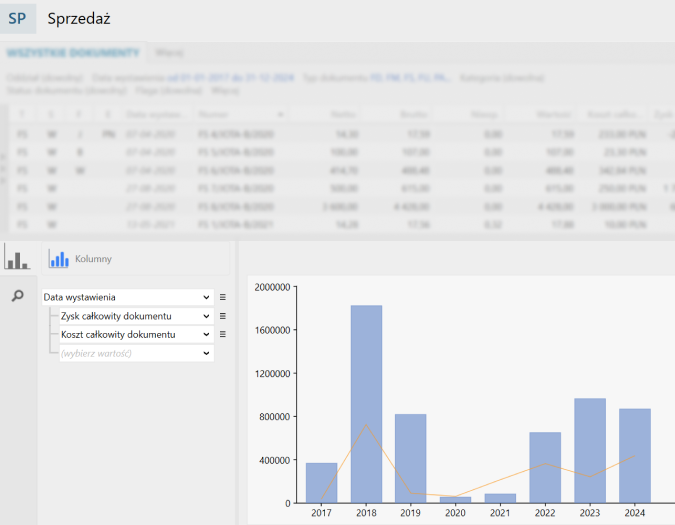Click the magnifier search icon
This screenshot has height=525, width=675.
[x=17, y=297]
